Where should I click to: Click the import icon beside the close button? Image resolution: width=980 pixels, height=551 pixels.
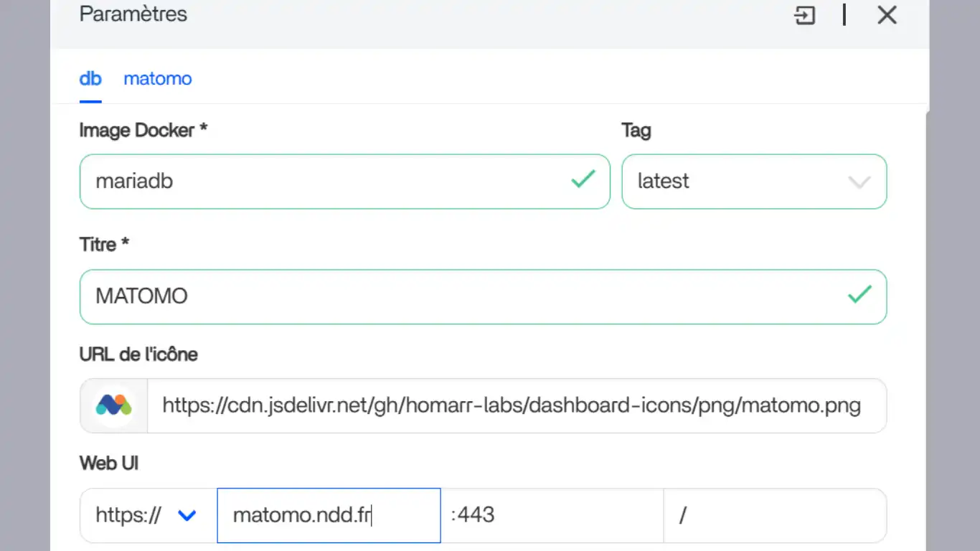click(805, 15)
